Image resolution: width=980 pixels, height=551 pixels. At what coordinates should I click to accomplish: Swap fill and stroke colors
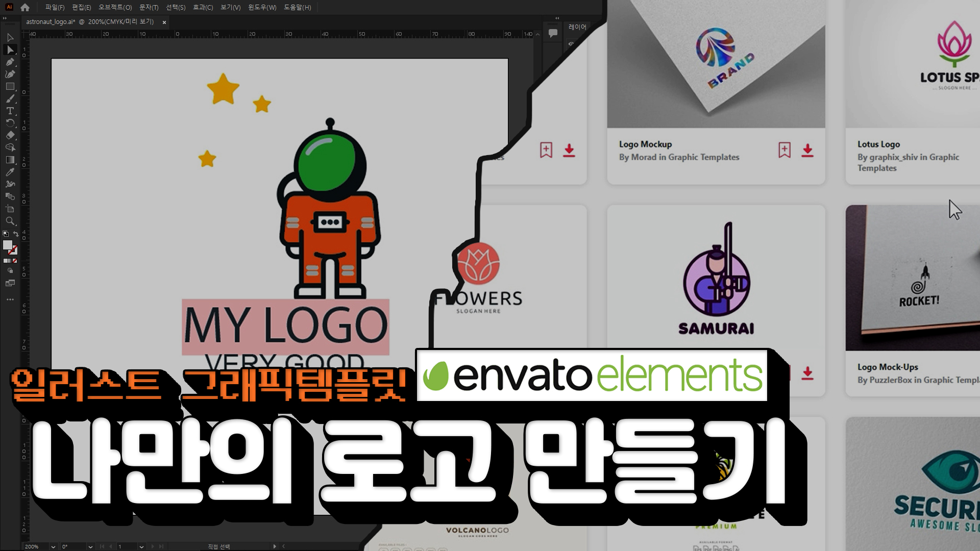point(16,234)
